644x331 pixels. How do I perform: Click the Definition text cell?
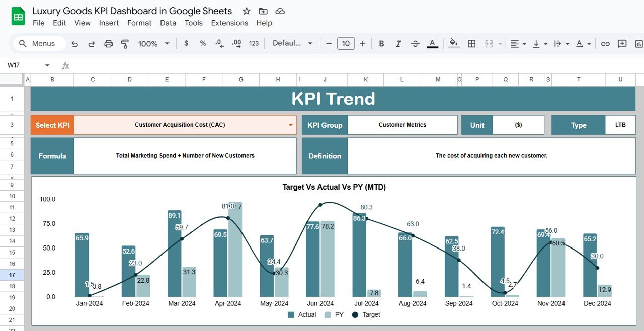click(x=492, y=156)
